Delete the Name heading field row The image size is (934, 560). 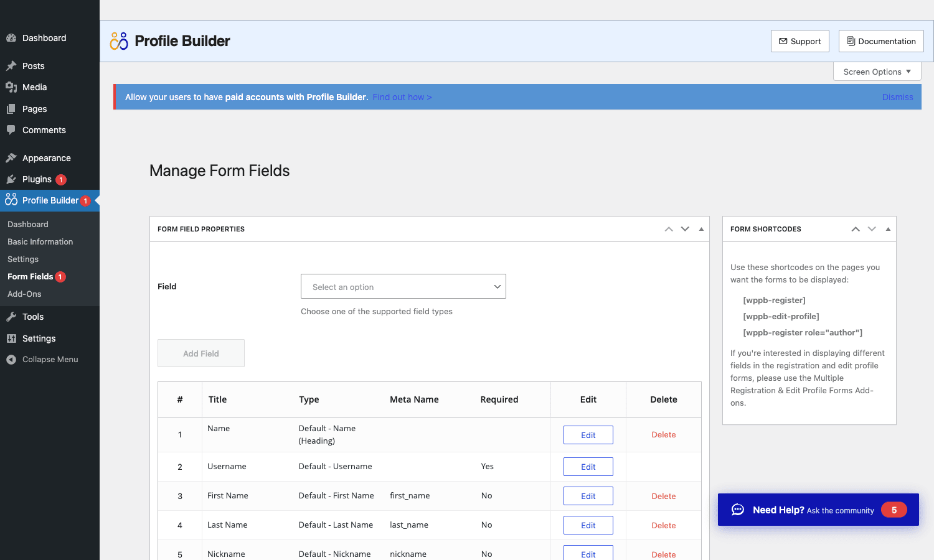664,435
